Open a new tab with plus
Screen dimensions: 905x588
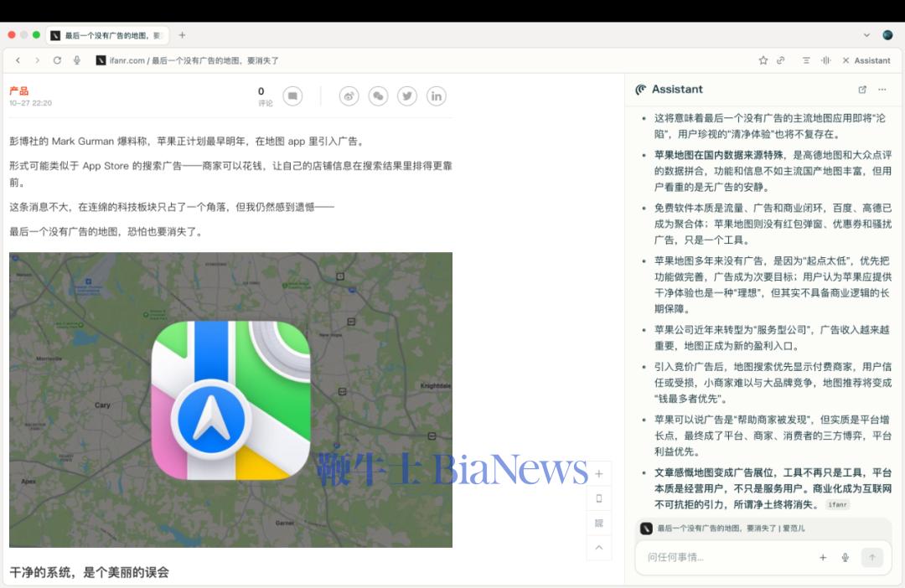click(182, 35)
